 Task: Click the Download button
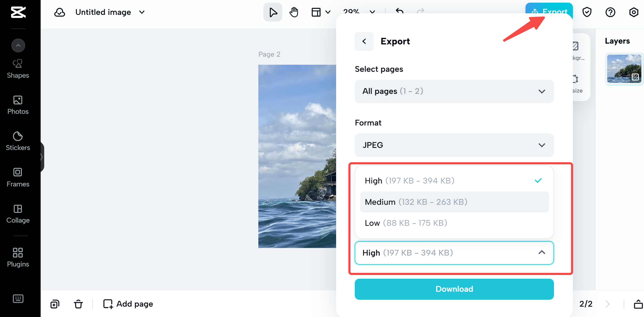point(454,289)
